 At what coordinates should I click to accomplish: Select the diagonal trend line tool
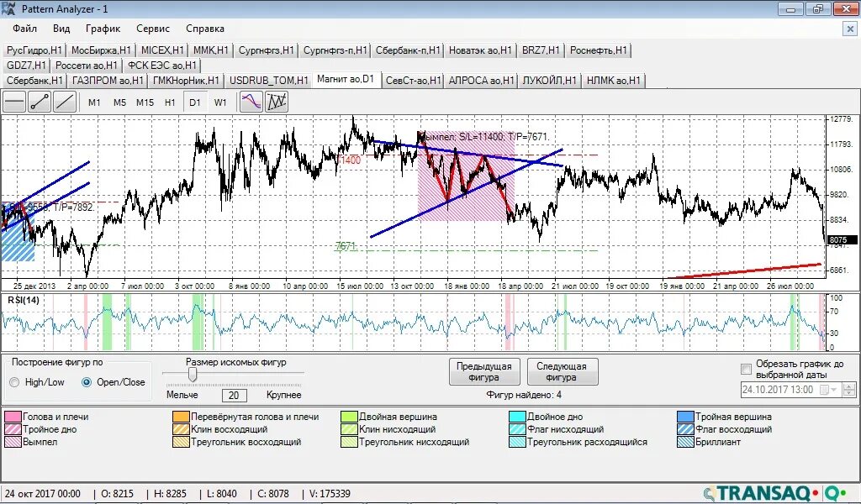65,102
